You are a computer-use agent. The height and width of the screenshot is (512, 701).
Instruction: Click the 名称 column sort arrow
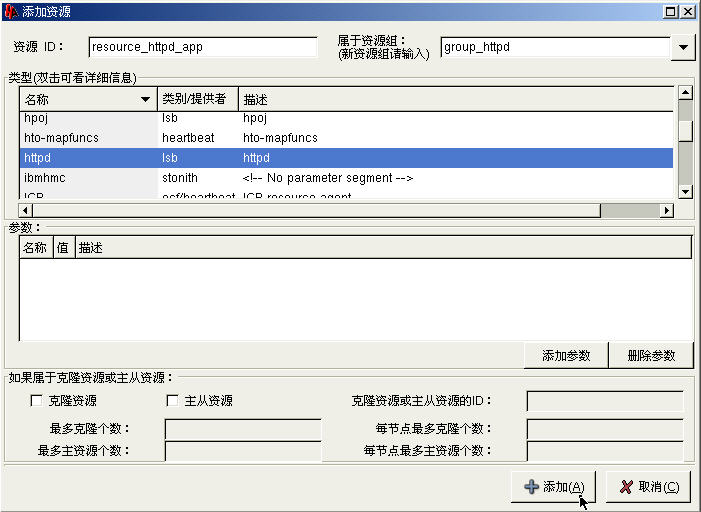(146, 100)
